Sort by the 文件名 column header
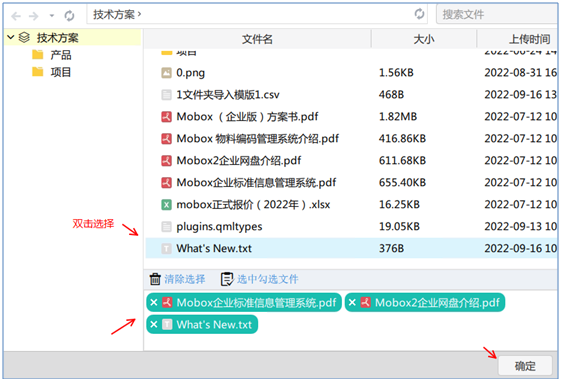 point(257,39)
